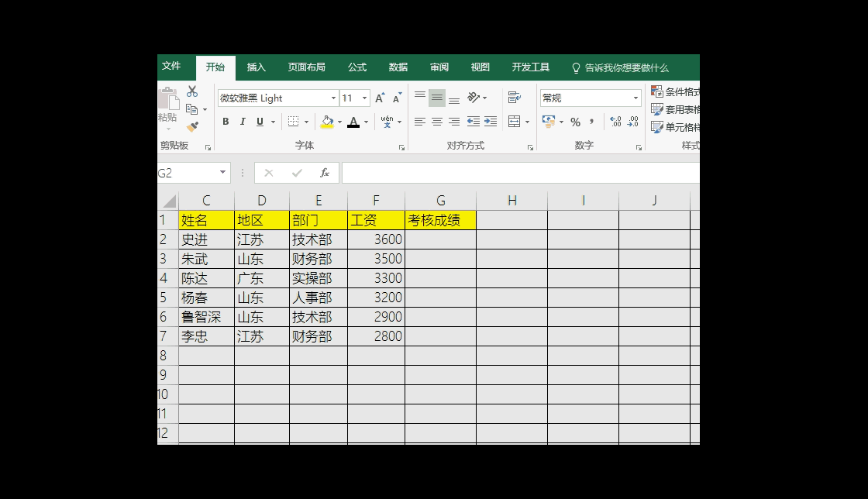Image resolution: width=868 pixels, height=499 pixels.
Task: Switch to the 插入 tab
Action: (x=256, y=67)
